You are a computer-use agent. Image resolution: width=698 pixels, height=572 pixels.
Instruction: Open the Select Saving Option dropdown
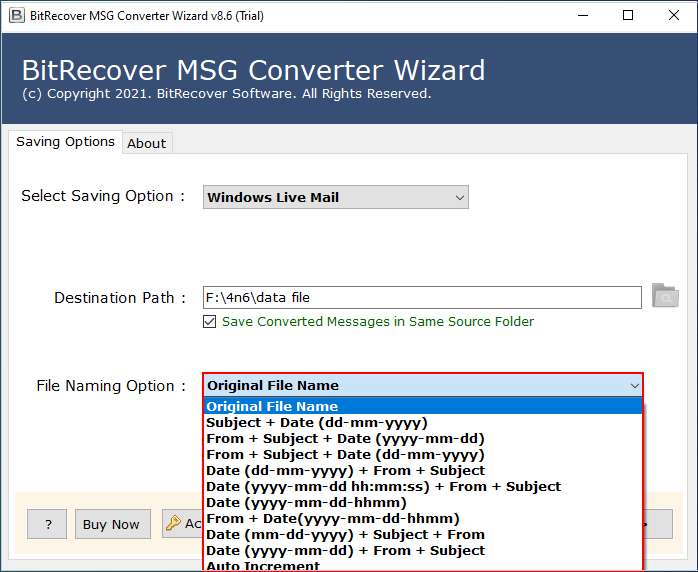pos(335,198)
